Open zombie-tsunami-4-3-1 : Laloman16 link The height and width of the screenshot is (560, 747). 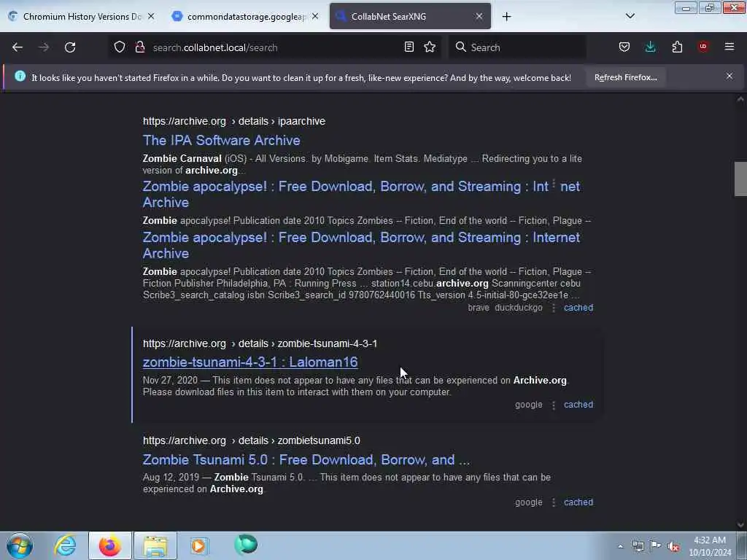coord(250,362)
